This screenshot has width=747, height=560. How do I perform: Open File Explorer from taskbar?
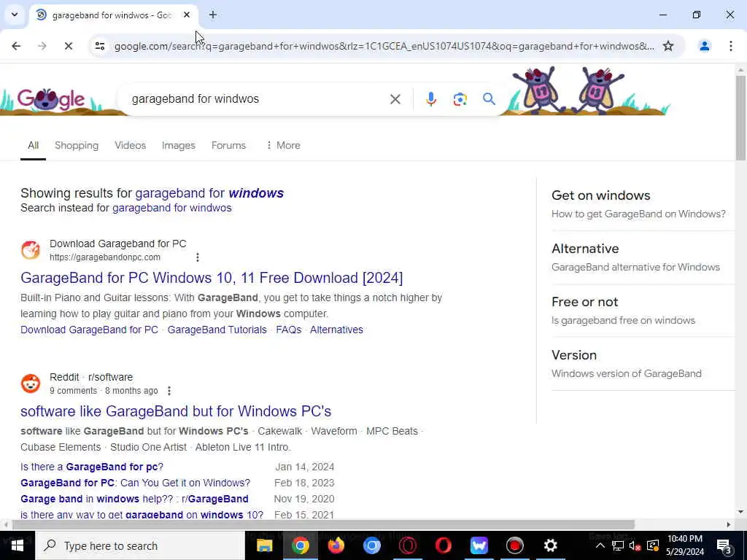pyautogui.click(x=264, y=545)
